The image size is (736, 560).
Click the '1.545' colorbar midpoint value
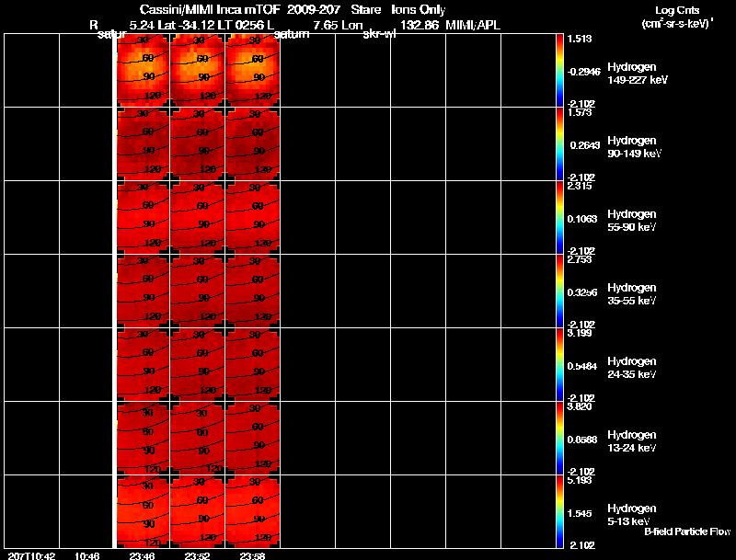(x=580, y=514)
